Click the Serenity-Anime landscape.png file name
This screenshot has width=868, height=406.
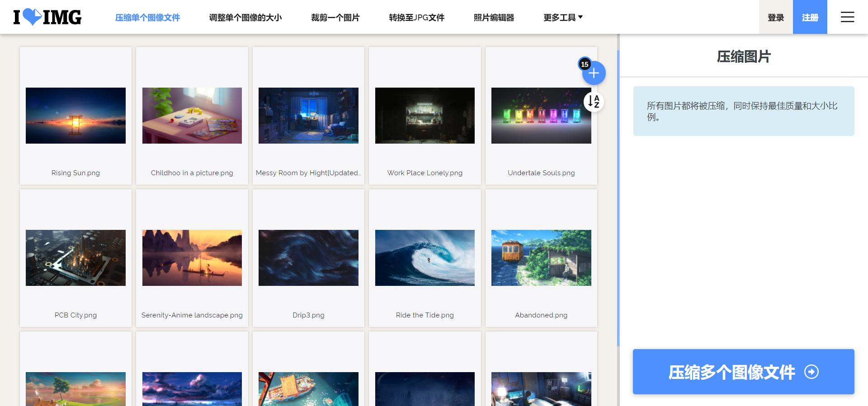[192, 315]
